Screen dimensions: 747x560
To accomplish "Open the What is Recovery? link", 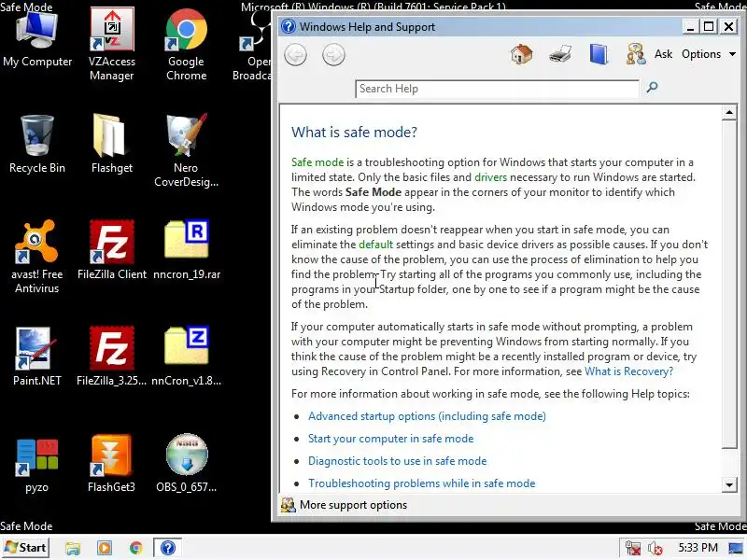I will [x=628, y=371].
